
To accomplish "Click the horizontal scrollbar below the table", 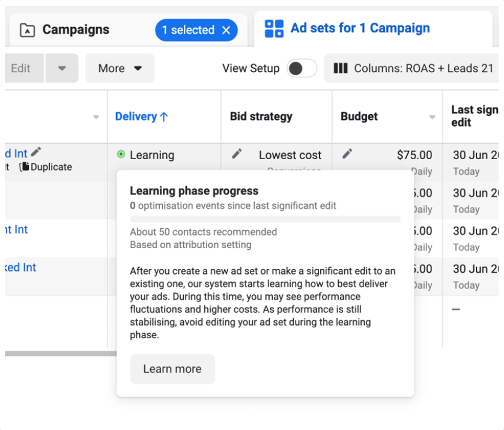I will point(61,354).
